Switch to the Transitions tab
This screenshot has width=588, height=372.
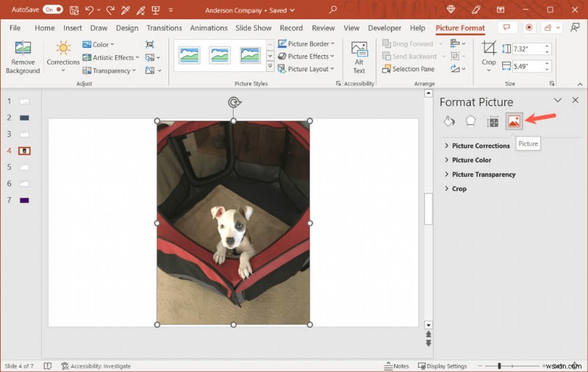(x=164, y=28)
